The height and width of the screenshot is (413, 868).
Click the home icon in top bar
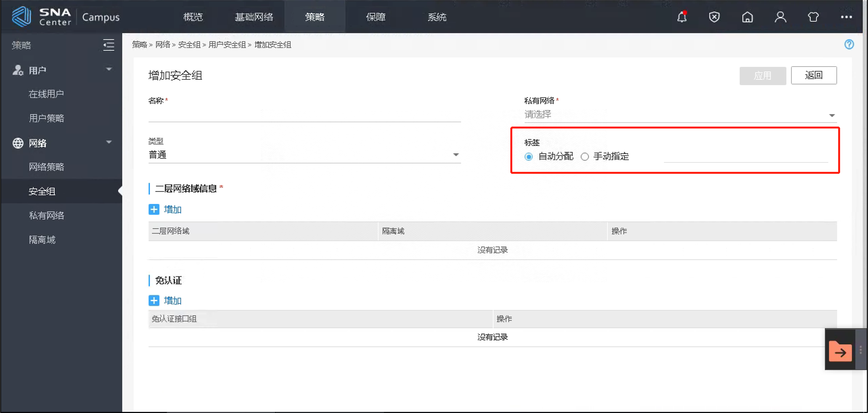point(747,17)
